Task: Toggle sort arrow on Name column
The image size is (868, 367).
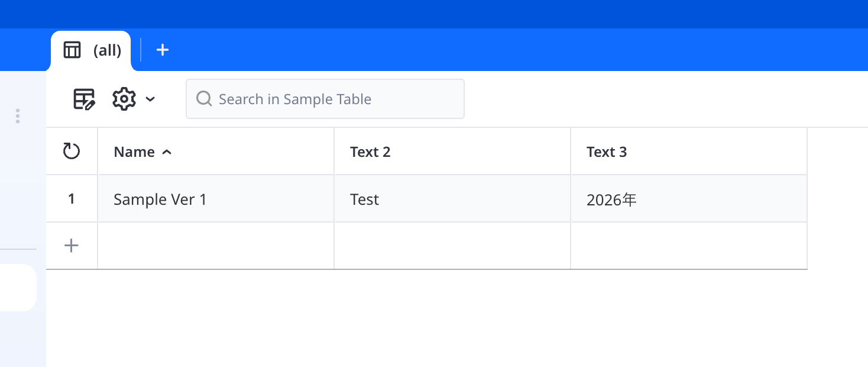Action: 167,152
